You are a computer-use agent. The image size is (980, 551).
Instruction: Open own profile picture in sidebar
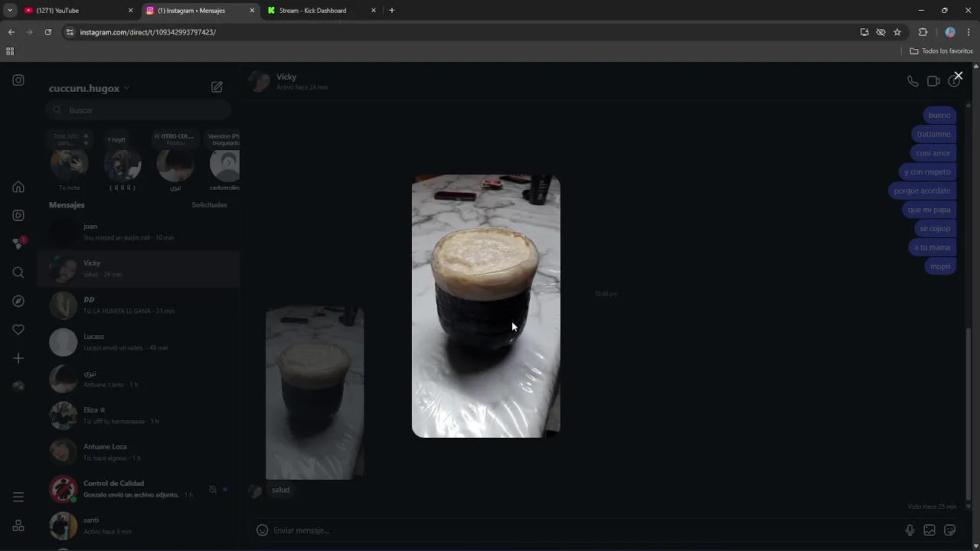(18, 386)
